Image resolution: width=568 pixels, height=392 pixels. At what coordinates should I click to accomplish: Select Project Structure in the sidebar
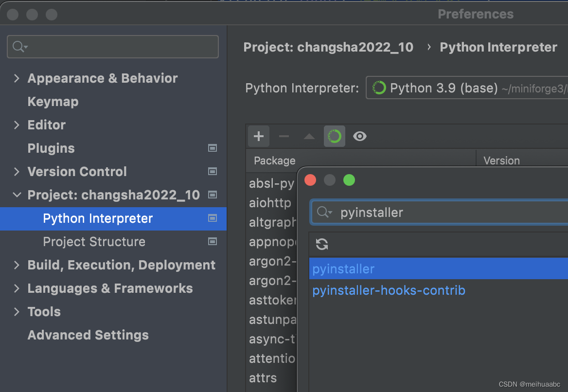[x=94, y=242]
